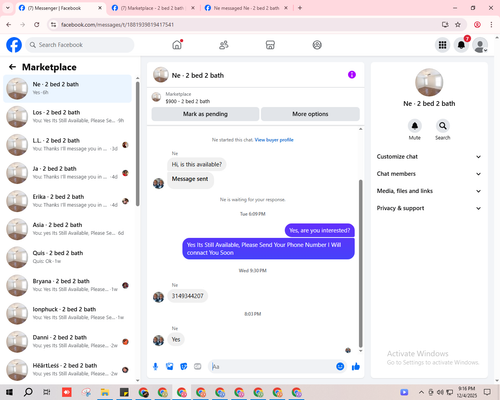Open HeartLess - 2 bed 2 bath chat
Image resolution: width=500 pixels, height=400 pixels.
pos(68,369)
